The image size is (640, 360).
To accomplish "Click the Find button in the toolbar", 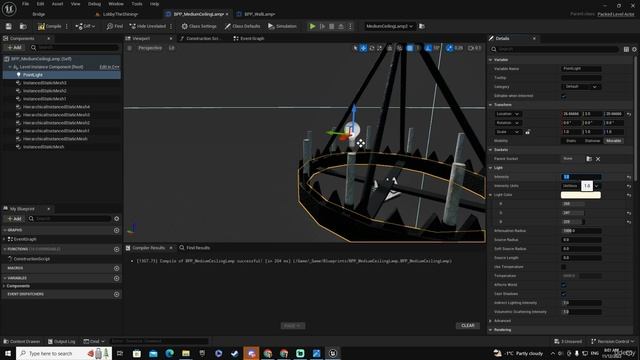I will [115, 26].
